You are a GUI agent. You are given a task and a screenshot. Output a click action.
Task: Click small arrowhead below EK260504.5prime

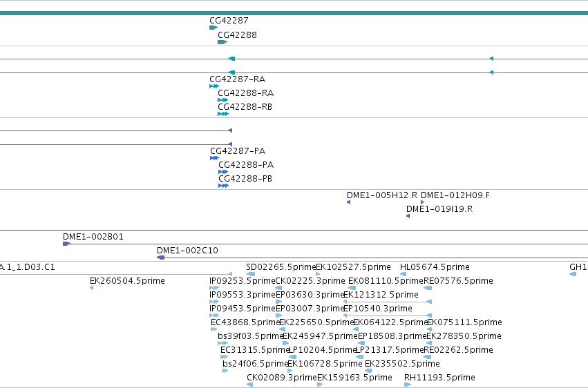coord(91,288)
